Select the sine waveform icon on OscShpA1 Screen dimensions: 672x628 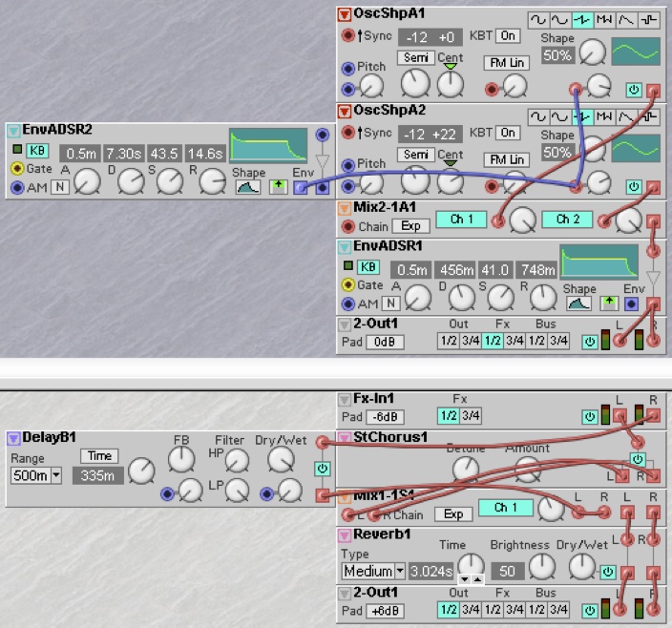[x=537, y=20]
